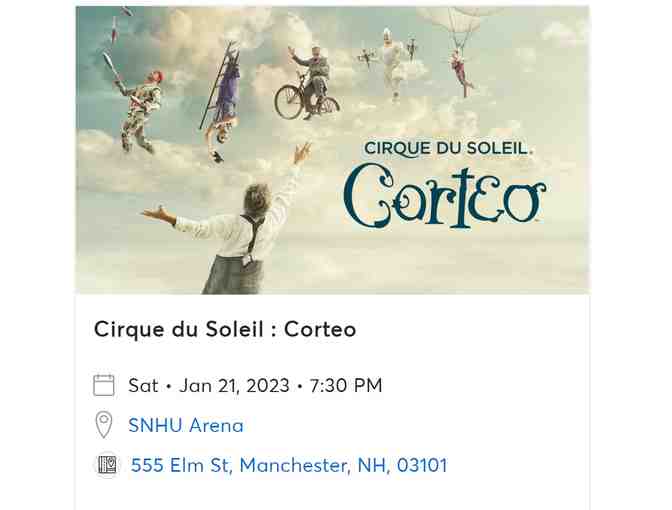
Task: Click the performer hanging beneath the balloons
Action: point(459,70)
